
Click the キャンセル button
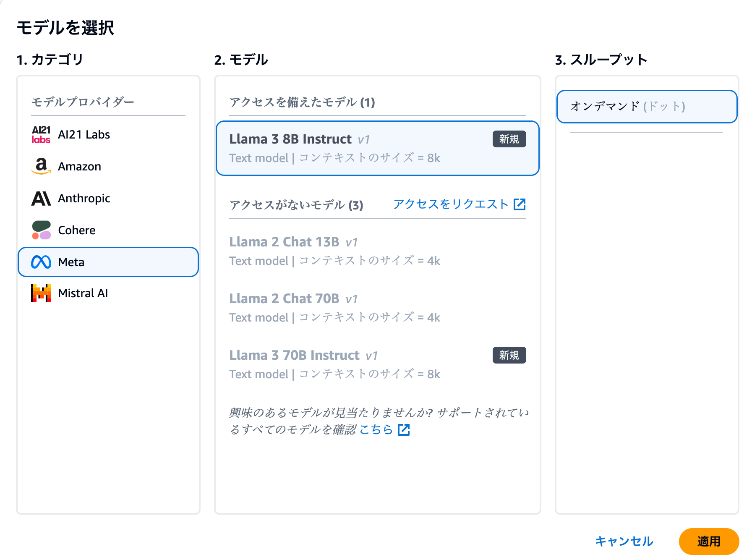624,541
